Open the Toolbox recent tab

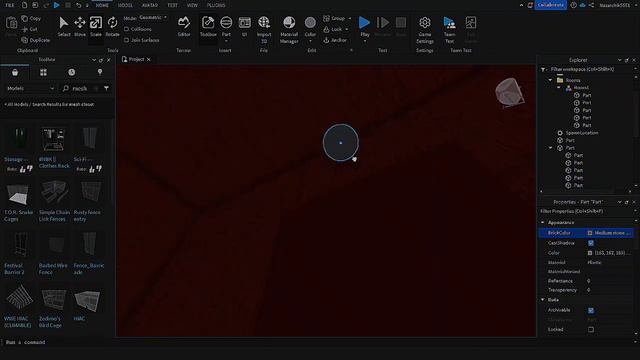coord(71,72)
